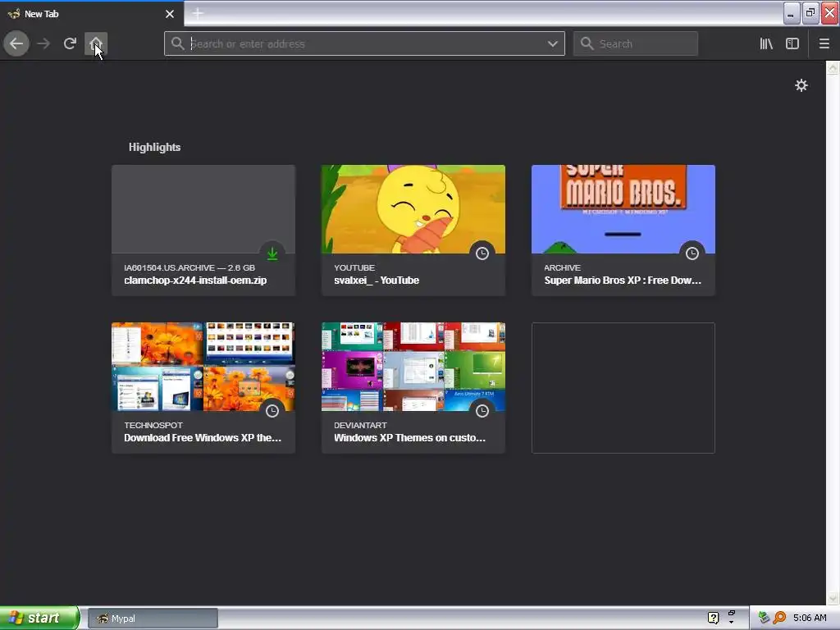
Task: Click the magnifier icon in search box
Action: tap(587, 43)
